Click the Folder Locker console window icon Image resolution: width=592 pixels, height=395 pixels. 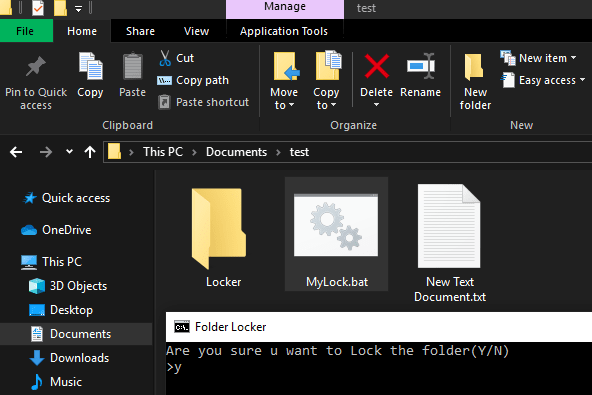(x=182, y=327)
